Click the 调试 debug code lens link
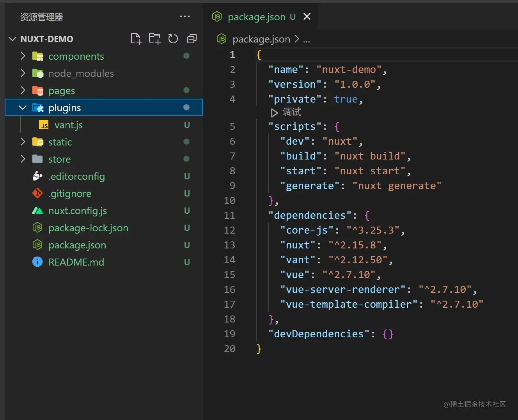Screen dimensions: 518x420 point(292,112)
